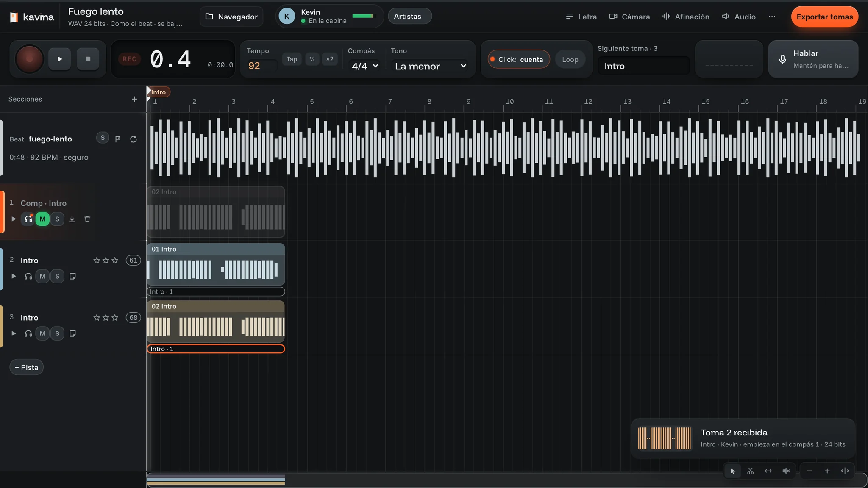
Task: Toggle headphone monitoring on track 3 Intro
Action: (x=28, y=333)
